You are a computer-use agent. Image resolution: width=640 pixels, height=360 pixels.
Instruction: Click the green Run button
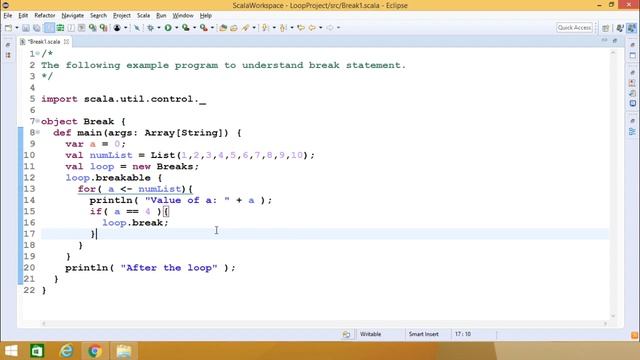pyautogui.click(x=168, y=28)
